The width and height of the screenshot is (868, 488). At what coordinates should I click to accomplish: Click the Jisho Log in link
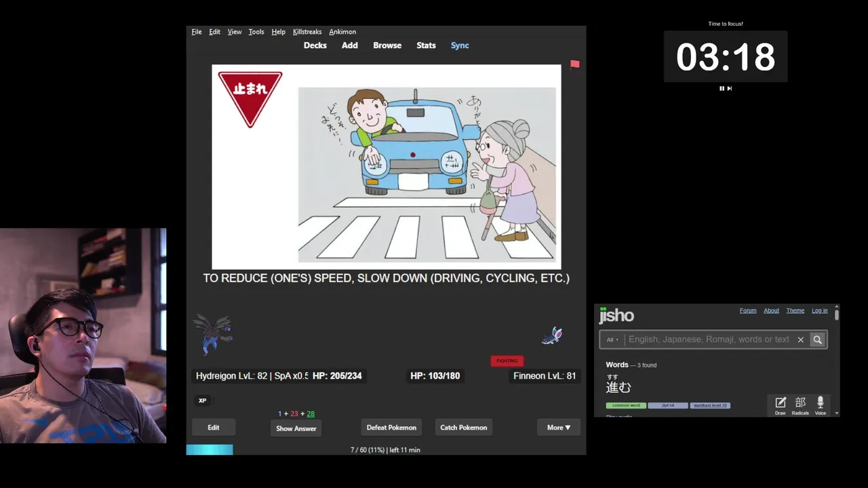[820, 310]
